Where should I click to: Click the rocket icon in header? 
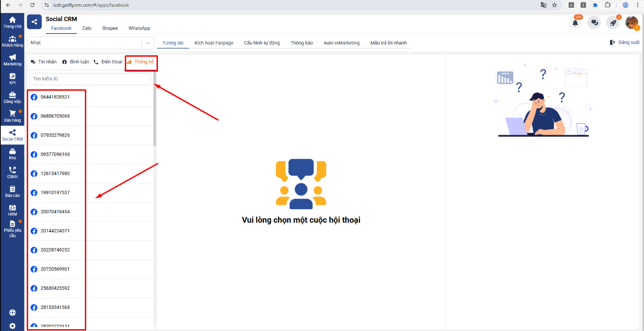613,23
